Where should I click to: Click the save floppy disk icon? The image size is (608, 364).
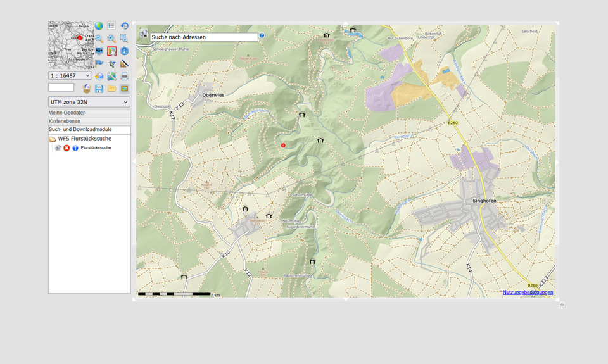click(x=99, y=89)
